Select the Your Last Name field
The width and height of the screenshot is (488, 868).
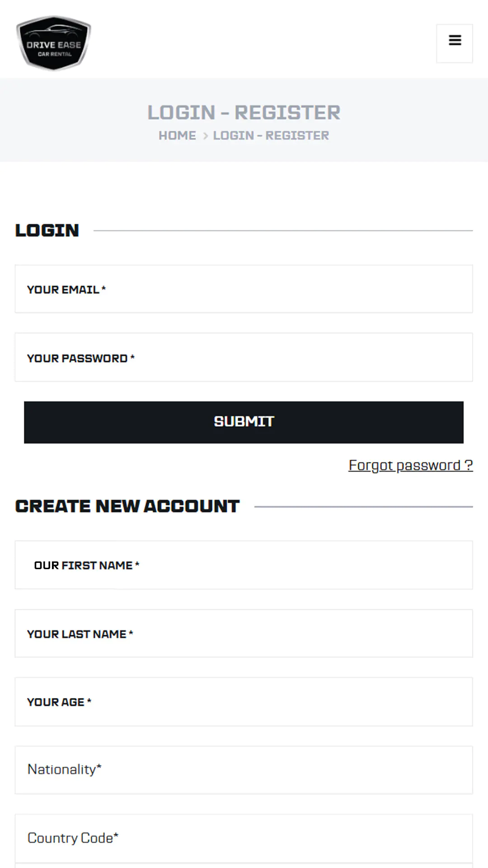244,634
